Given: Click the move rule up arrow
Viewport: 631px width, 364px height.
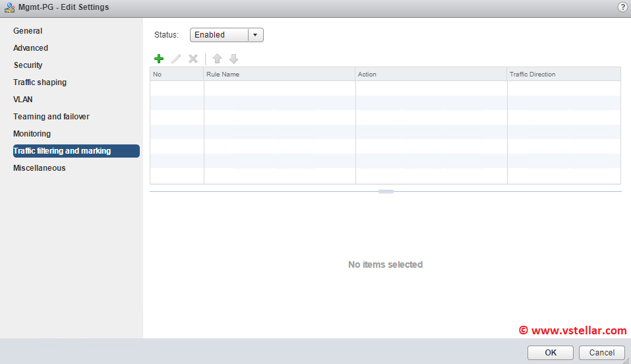Looking at the screenshot, I should point(217,59).
